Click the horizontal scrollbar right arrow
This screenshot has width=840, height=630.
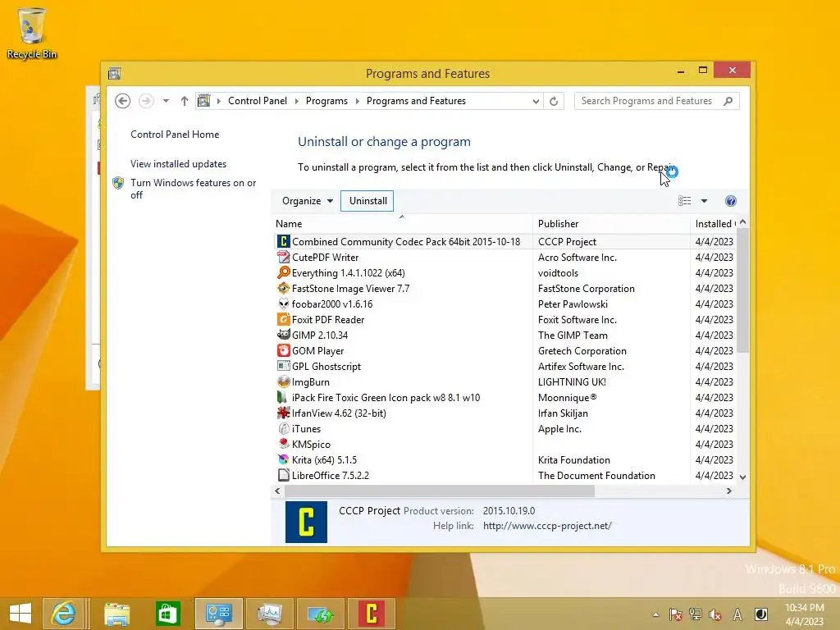point(729,491)
